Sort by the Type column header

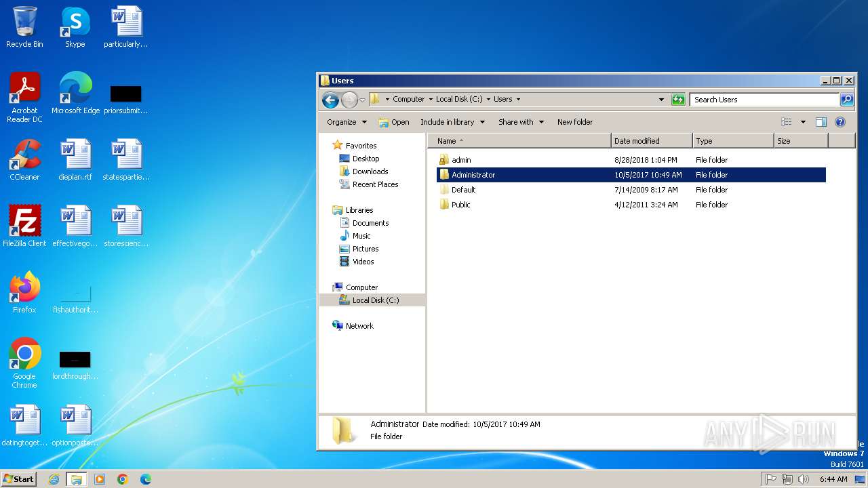coord(733,141)
